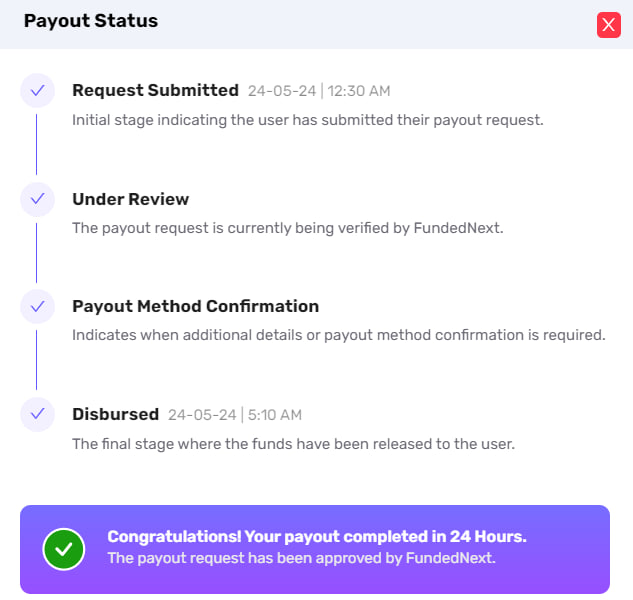The height and width of the screenshot is (600, 633).
Task: Click the Under Review checkmark icon
Action: (37, 199)
